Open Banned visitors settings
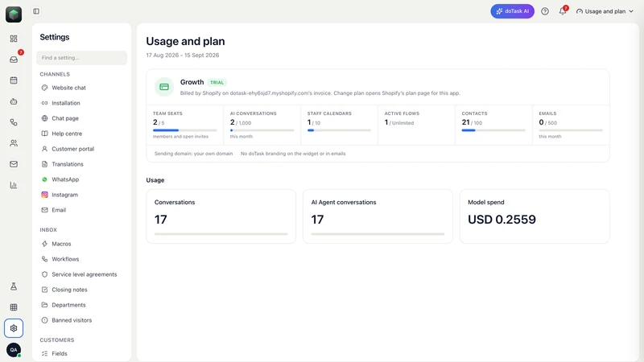This screenshot has height=362, width=644. point(82,320)
